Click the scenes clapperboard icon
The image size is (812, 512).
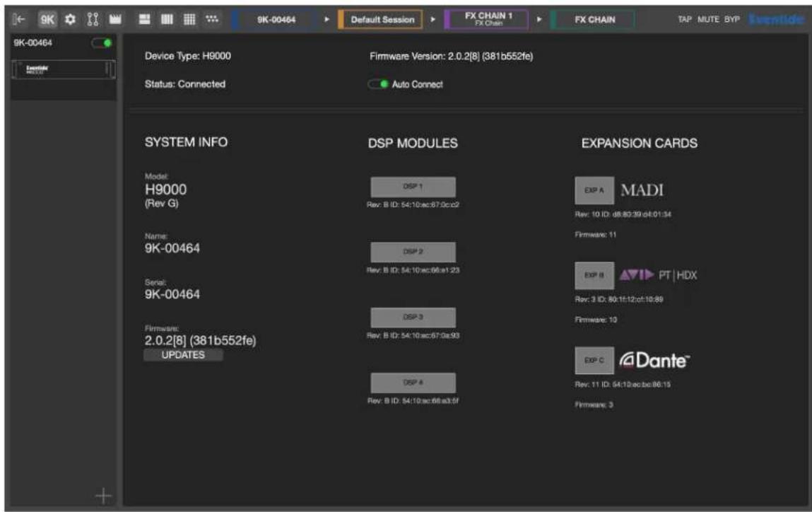coord(115,20)
